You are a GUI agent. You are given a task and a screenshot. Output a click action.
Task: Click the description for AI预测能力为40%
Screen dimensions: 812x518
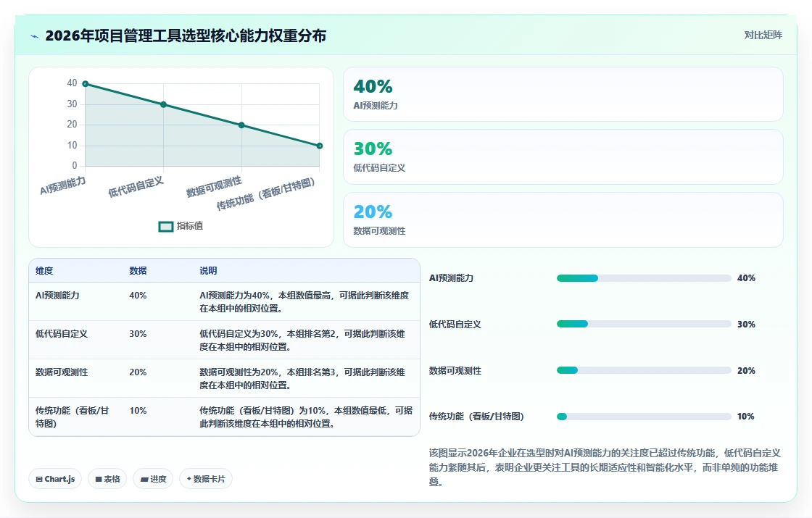[x=304, y=301]
